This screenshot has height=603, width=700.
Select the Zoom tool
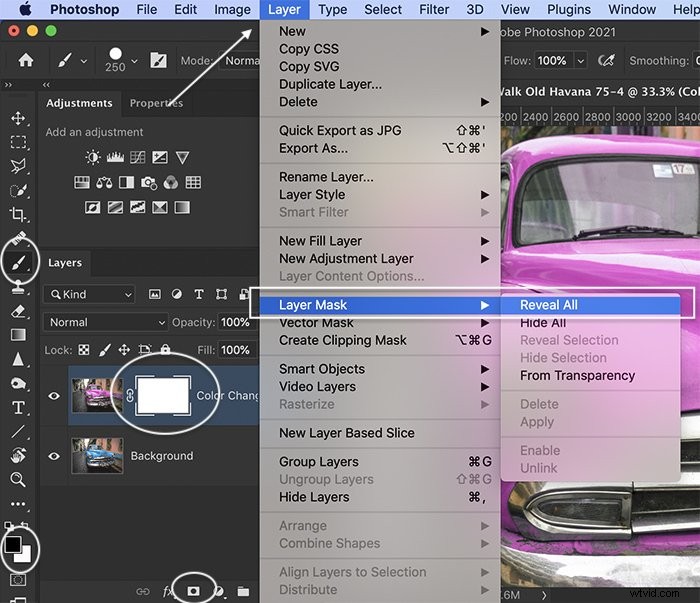[18, 479]
